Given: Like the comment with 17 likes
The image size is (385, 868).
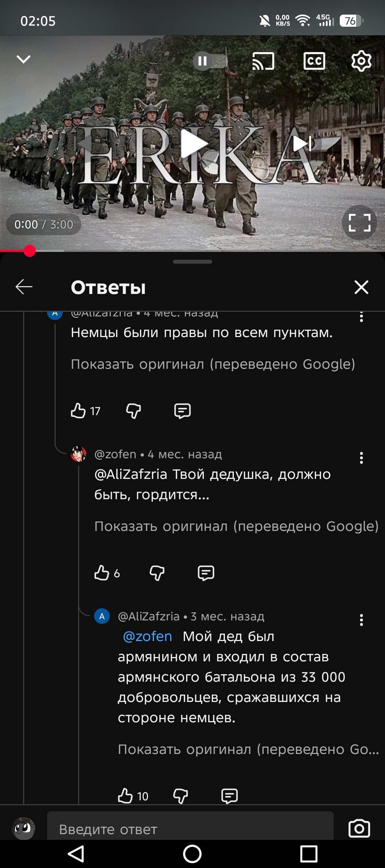Looking at the screenshot, I should pos(78,410).
